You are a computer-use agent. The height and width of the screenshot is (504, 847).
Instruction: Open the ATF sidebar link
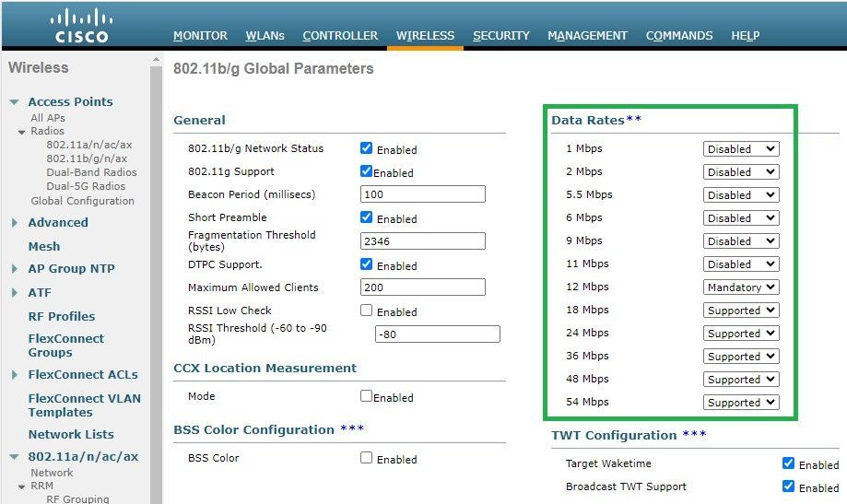tap(40, 293)
